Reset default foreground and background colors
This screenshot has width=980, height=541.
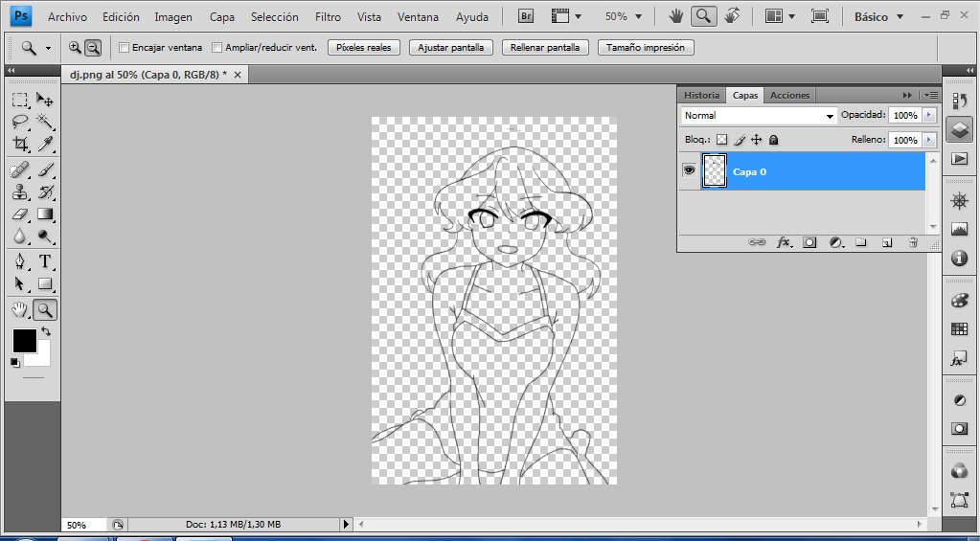click(15, 362)
